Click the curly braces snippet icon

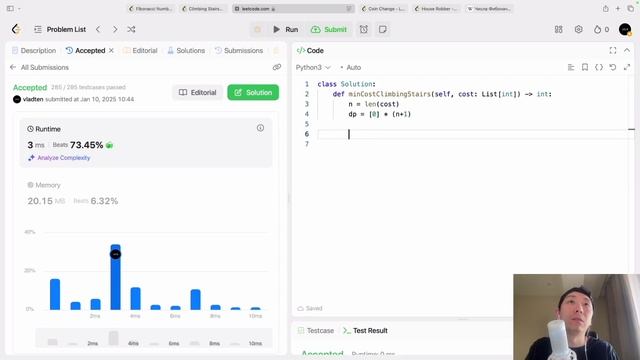(x=599, y=67)
